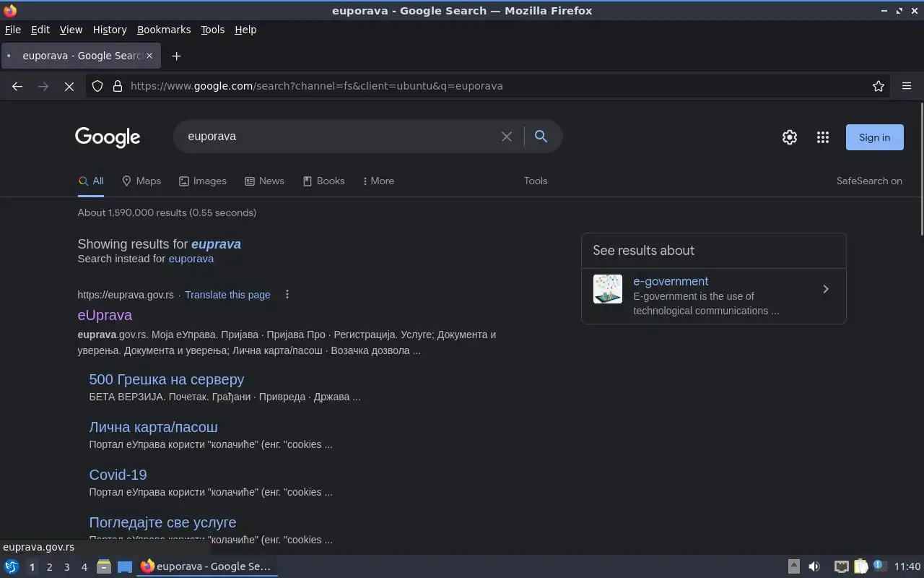This screenshot has width=924, height=578.
Task: Click the tracking protection shield icon
Action: [x=97, y=86]
